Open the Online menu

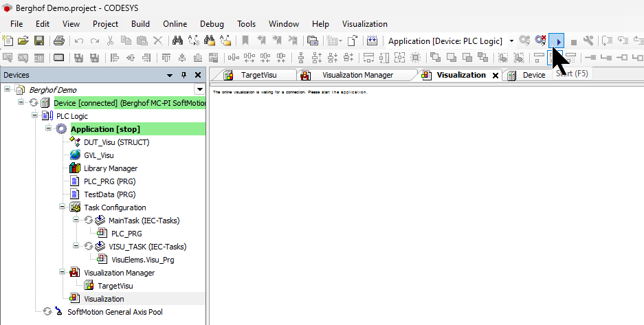point(175,24)
